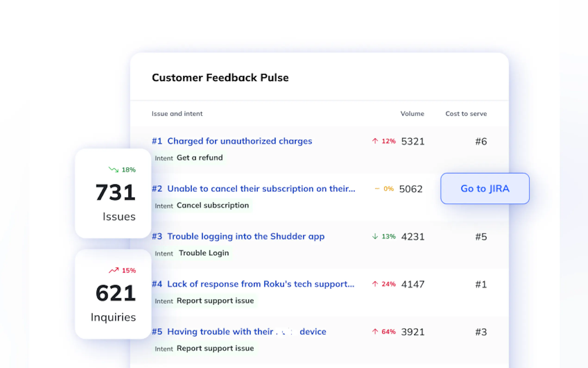
Task: Open issue Charged for unauthorized charges
Action: coord(239,141)
